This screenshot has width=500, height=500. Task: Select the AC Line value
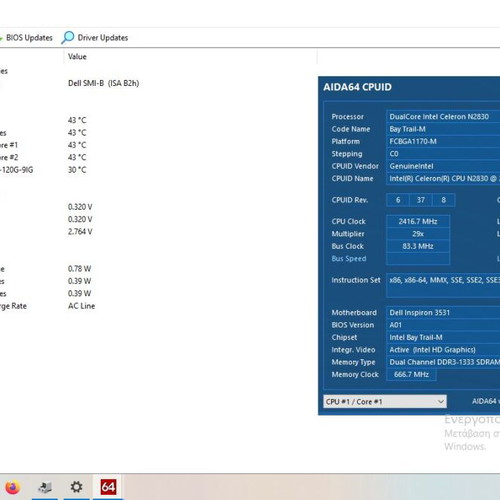tap(81, 306)
